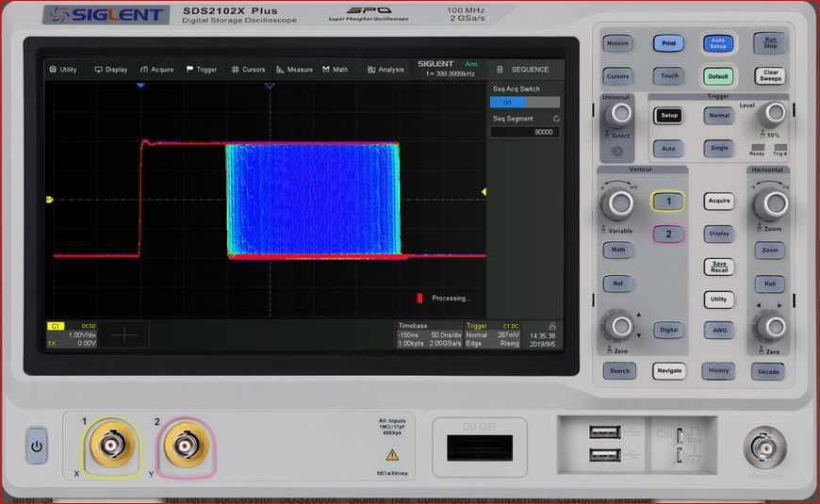Open the Timebase settings box
Screen dimensions: 820x504
(428, 335)
